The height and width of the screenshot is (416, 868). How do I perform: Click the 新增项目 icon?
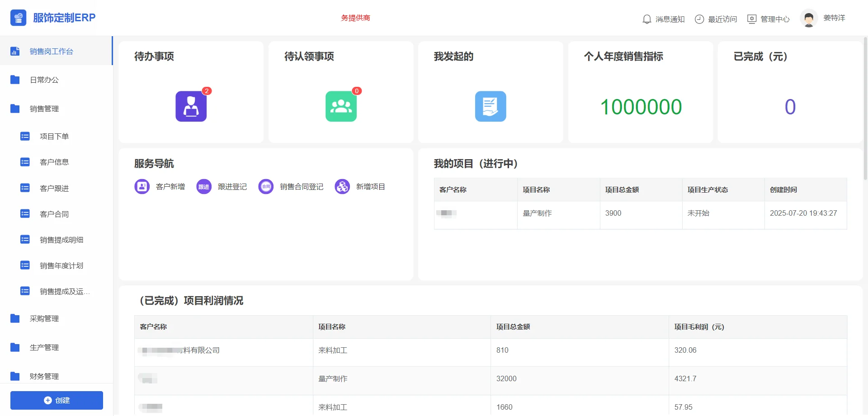point(342,186)
